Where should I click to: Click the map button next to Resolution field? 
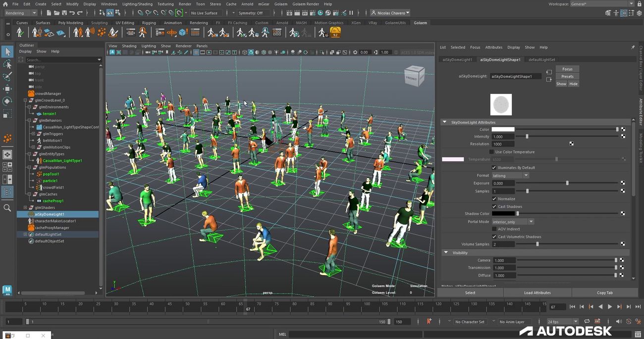coord(571,144)
